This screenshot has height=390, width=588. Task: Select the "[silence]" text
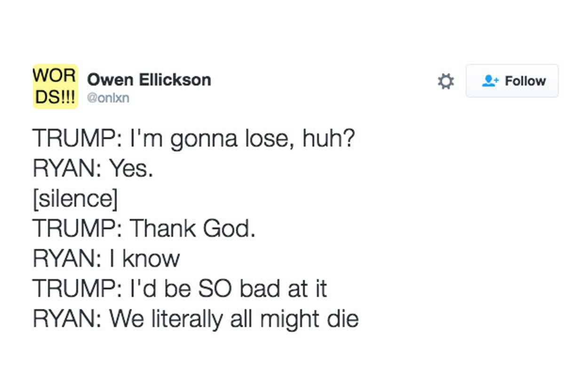pos(75,199)
